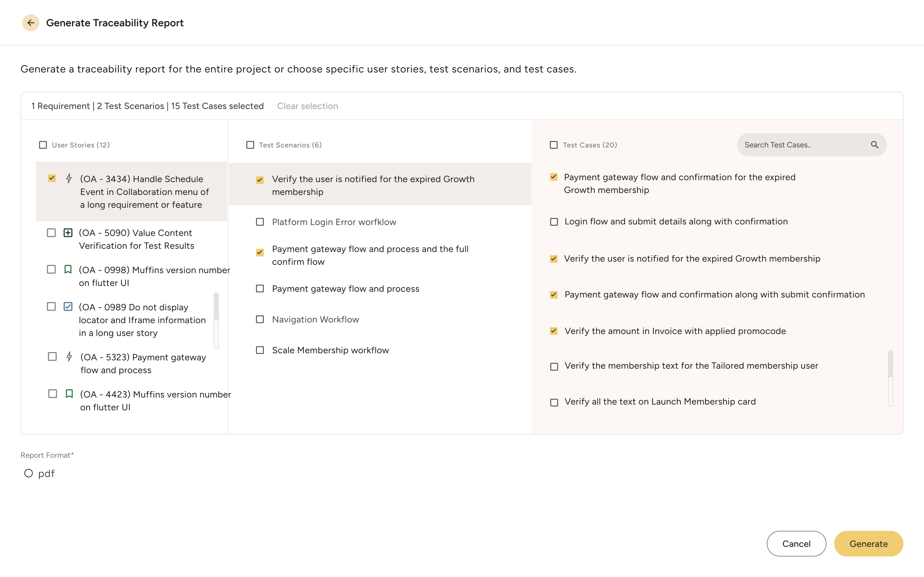Select the lightning icon beside OA-3434
Viewport: 924px width, 577px height.
click(x=69, y=178)
